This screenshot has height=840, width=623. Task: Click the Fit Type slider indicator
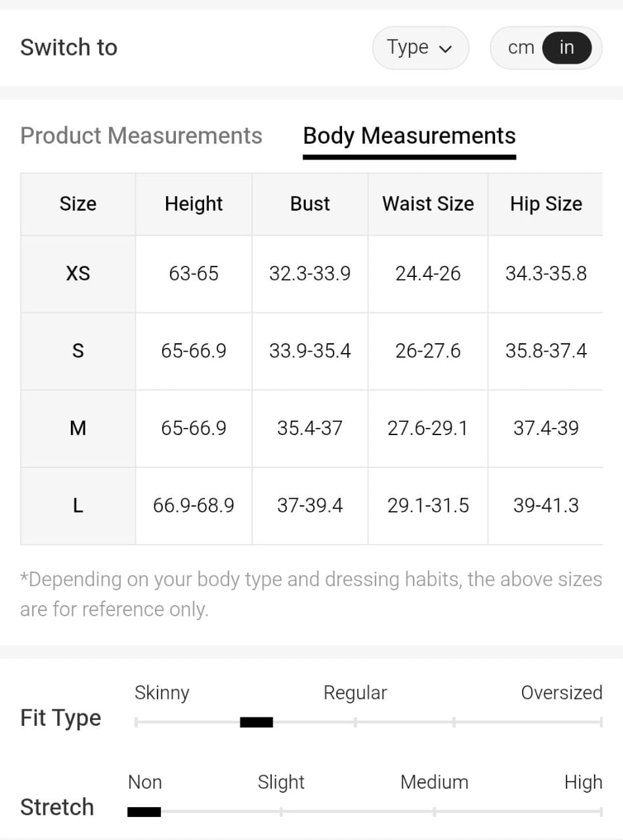click(x=256, y=723)
